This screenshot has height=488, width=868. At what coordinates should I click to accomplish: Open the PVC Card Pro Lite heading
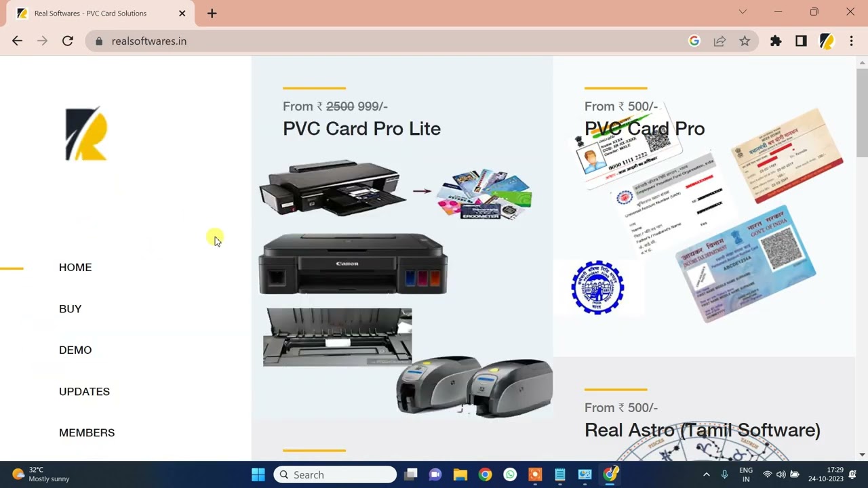click(x=361, y=129)
